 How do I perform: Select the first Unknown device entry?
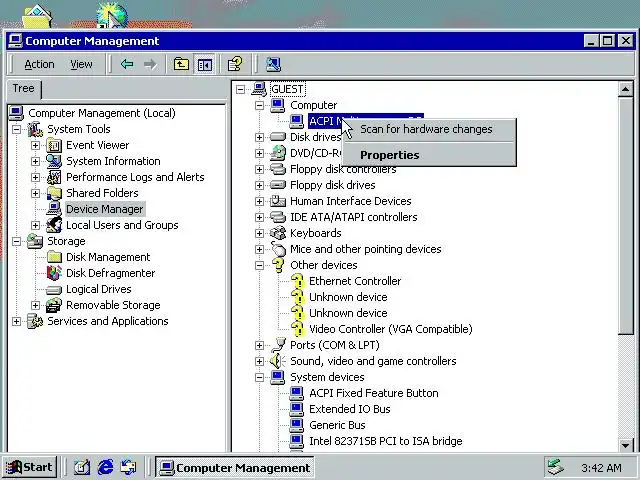[348, 297]
